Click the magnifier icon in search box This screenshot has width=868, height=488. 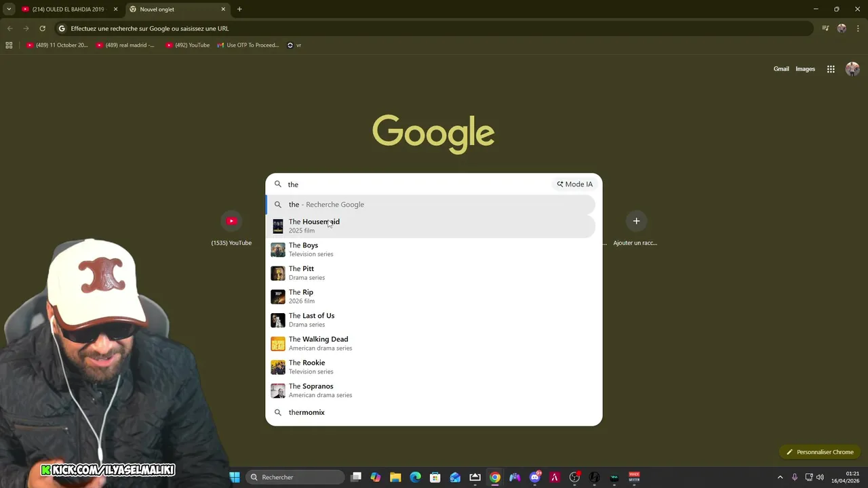pos(277,184)
